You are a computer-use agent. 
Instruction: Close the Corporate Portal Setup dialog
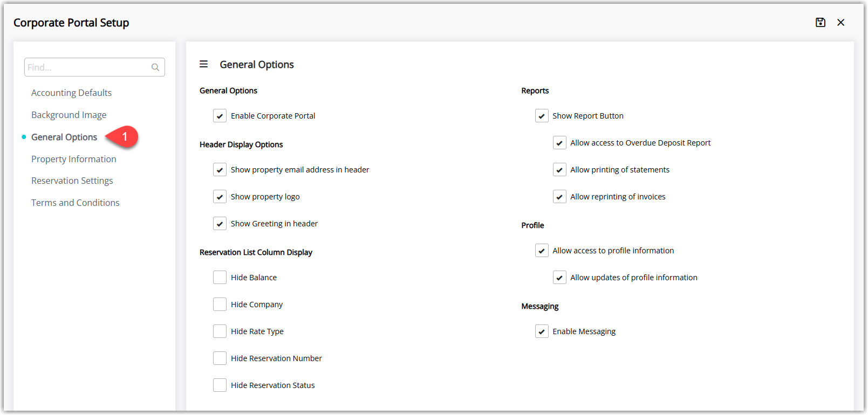click(x=840, y=23)
